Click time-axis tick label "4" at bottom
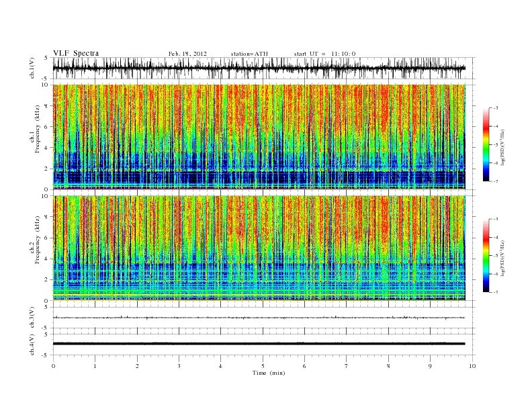 (x=221, y=366)
